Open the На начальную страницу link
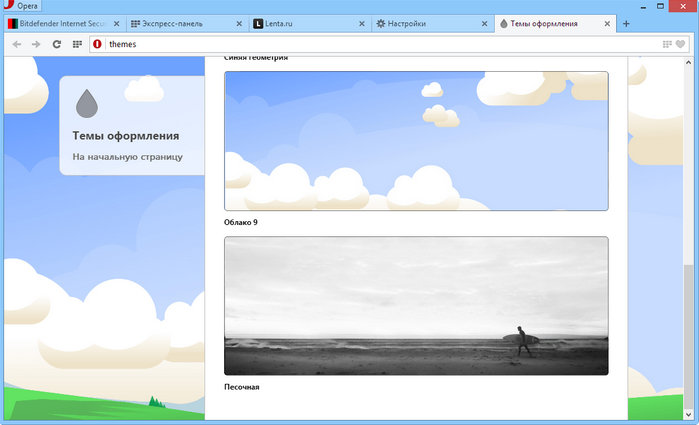This screenshot has height=425, width=699. tap(127, 157)
